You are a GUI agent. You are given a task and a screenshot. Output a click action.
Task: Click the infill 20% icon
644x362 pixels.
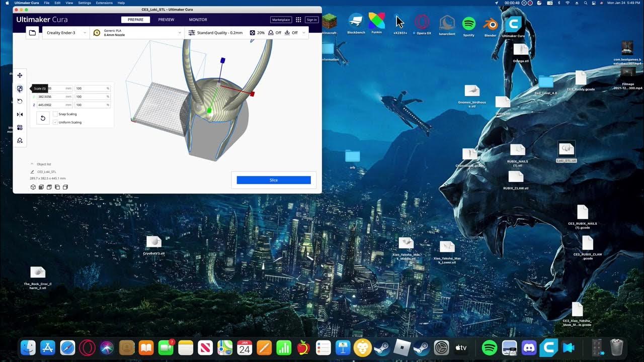coord(253,33)
